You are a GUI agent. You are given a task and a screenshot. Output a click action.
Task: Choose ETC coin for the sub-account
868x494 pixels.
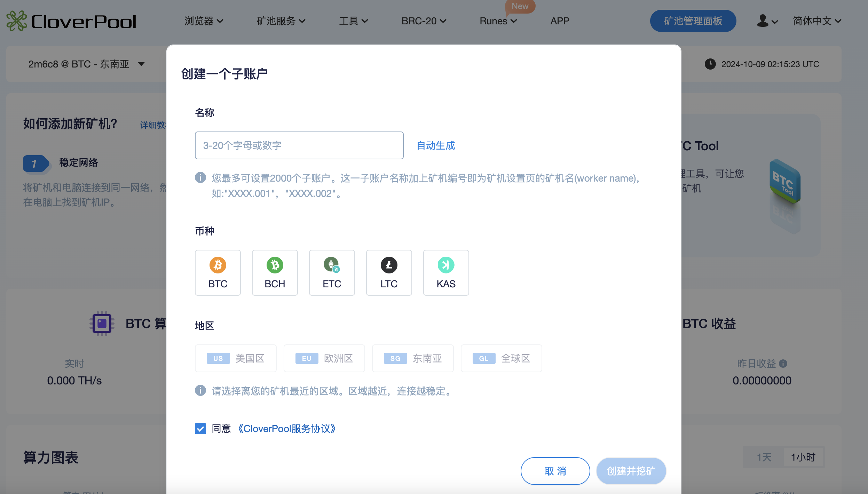click(x=331, y=272)
